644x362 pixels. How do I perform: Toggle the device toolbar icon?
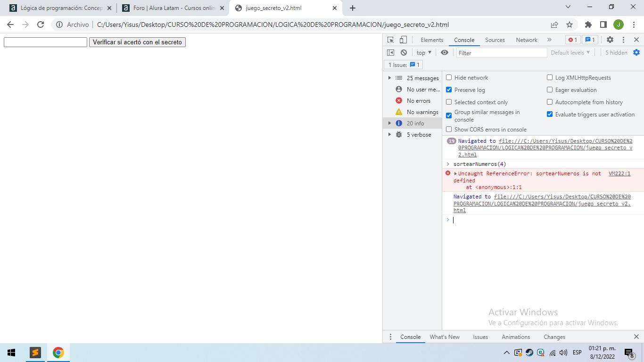403,40
